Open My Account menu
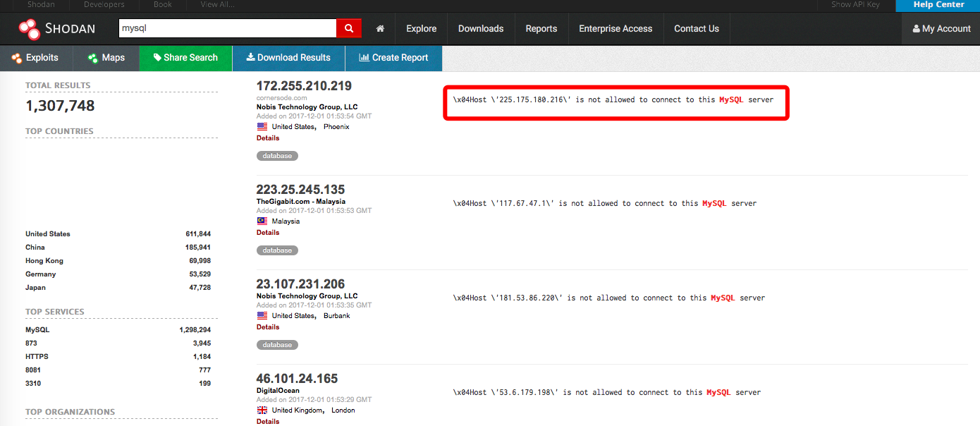This screenshot has width=980, height=426. pyautogui.click(x=941, y=29)
